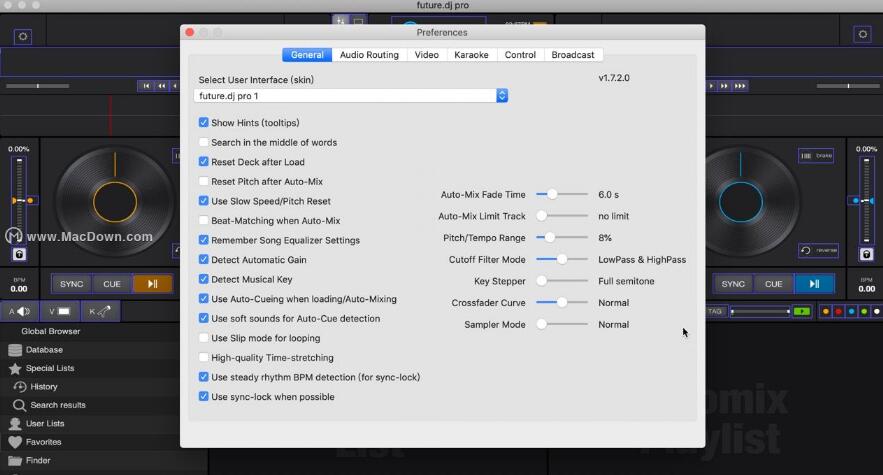883x475 pixels.
Task: Uncheck Show Hints (tooltips)
Action: [x=204, y=122]
